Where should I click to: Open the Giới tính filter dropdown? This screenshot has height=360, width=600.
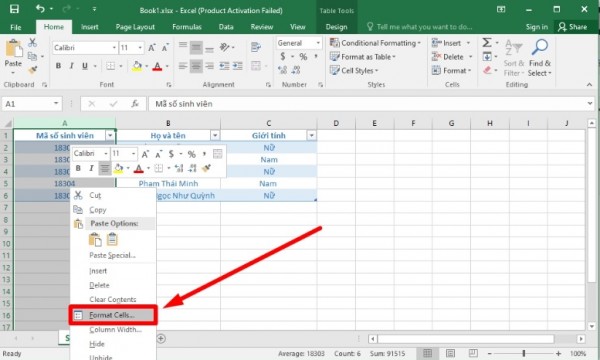click(x=311, y=135)
